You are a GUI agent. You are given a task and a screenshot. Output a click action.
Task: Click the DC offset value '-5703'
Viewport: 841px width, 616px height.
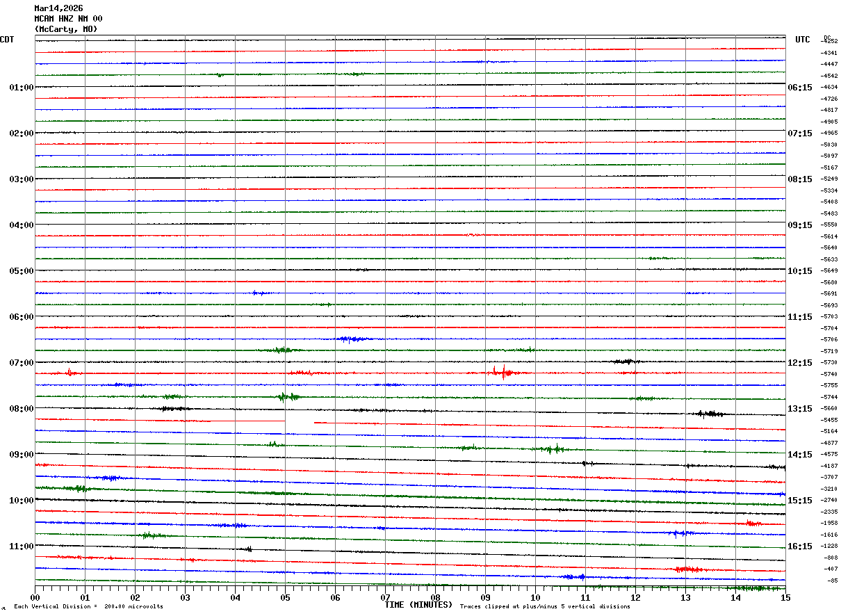(x=829, y=317)
